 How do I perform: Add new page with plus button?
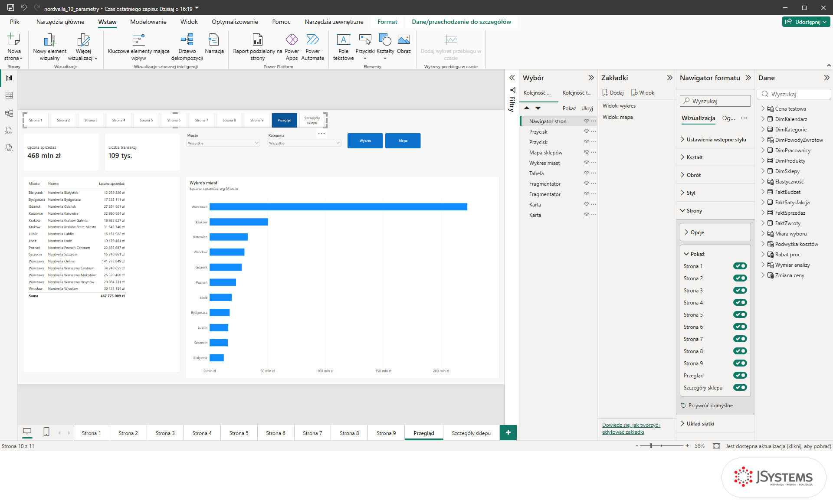tap(508, 432)
